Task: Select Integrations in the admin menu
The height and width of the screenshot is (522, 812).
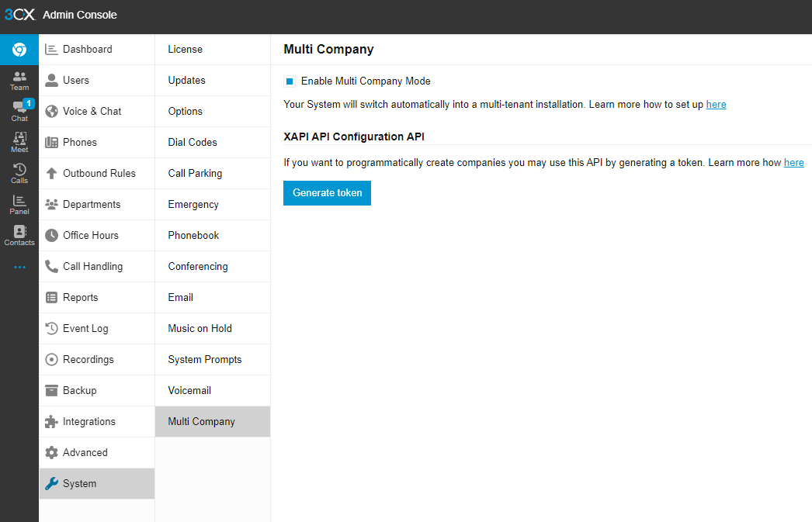Action: pyautogui.click(x=97, y=422)
